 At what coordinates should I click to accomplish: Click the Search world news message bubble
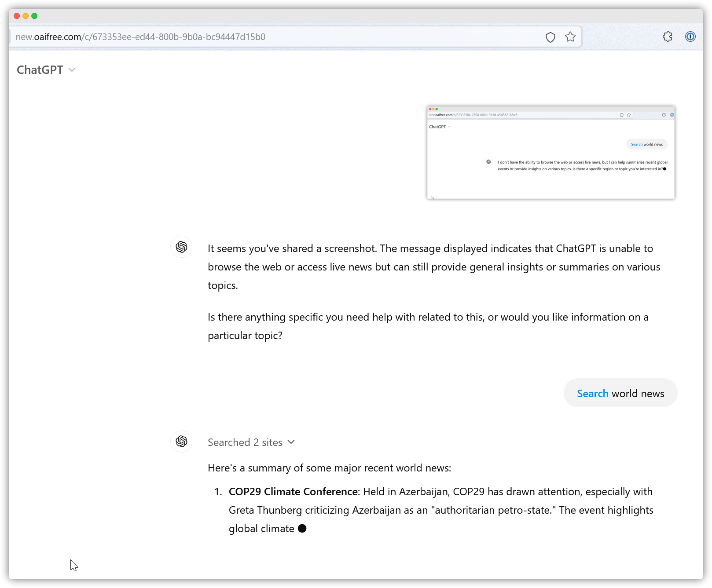tap(620, 393)
